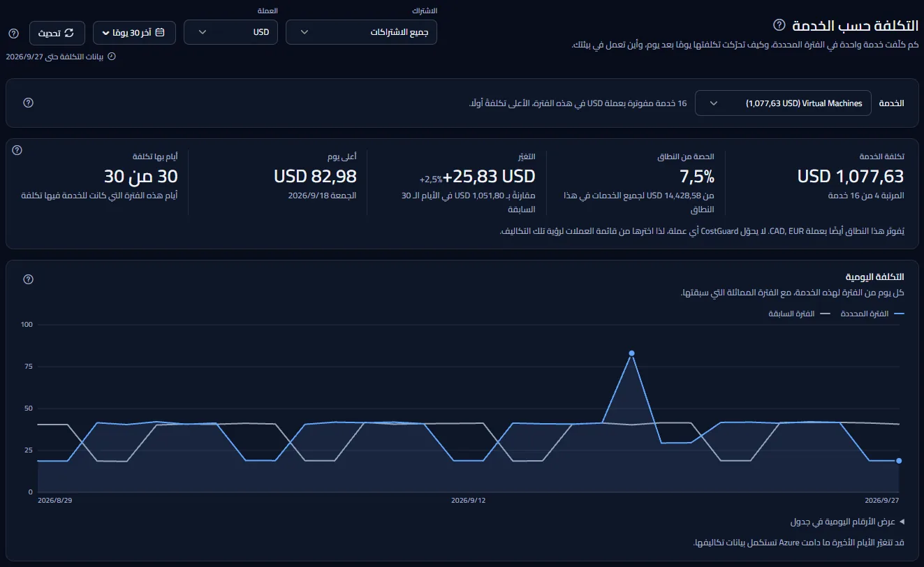
Task: Click the +2,5% percentage badge
Action: [x=431, y=179]
